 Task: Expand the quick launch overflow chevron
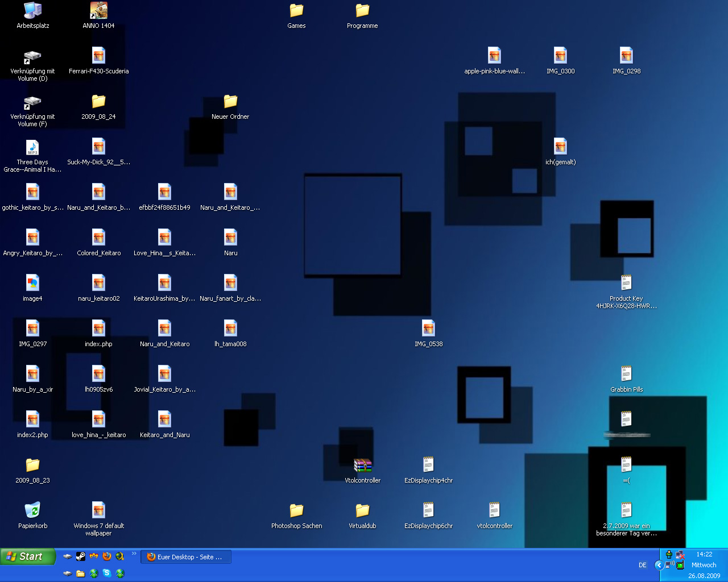point(134,554)
